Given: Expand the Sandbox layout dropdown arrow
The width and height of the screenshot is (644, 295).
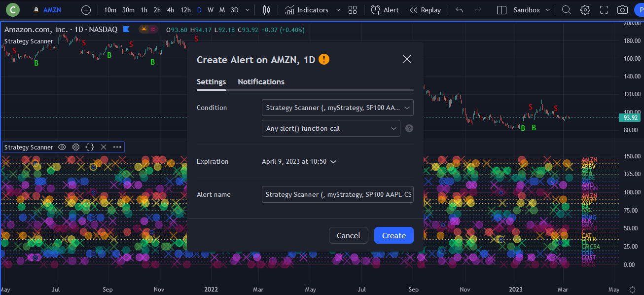Looking at the screenshot, I should coord(547,10).
